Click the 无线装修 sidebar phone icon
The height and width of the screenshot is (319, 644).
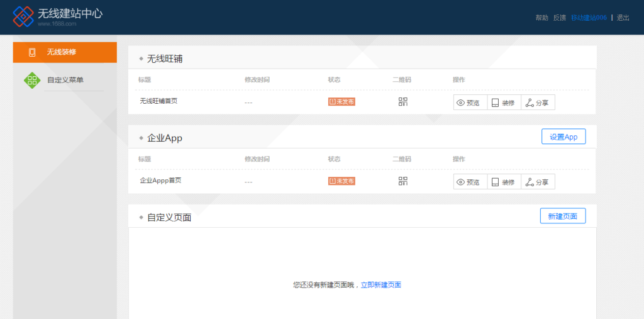pos(32,52)
